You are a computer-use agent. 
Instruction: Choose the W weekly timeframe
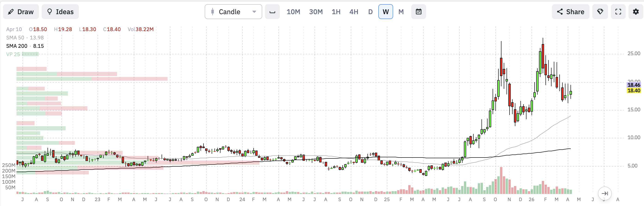click(x=386, y=12)
